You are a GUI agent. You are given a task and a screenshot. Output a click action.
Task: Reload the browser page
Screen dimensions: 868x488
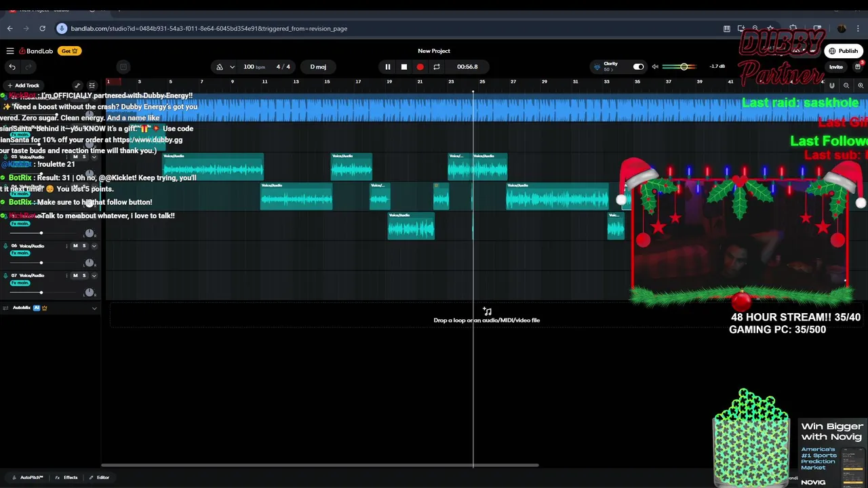click(x=42, y=28)
